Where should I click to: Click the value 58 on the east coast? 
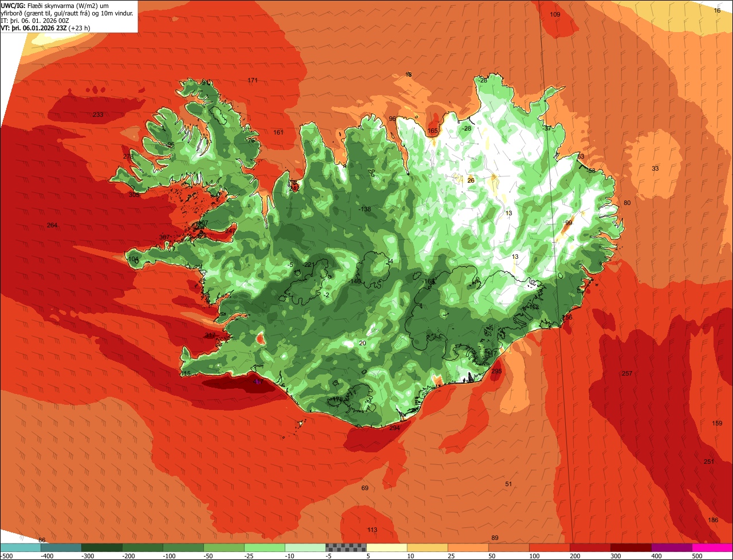pos(592,171)
